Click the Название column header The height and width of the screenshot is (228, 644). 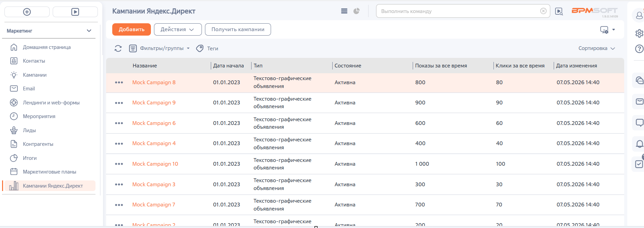(x=145, y=66)
